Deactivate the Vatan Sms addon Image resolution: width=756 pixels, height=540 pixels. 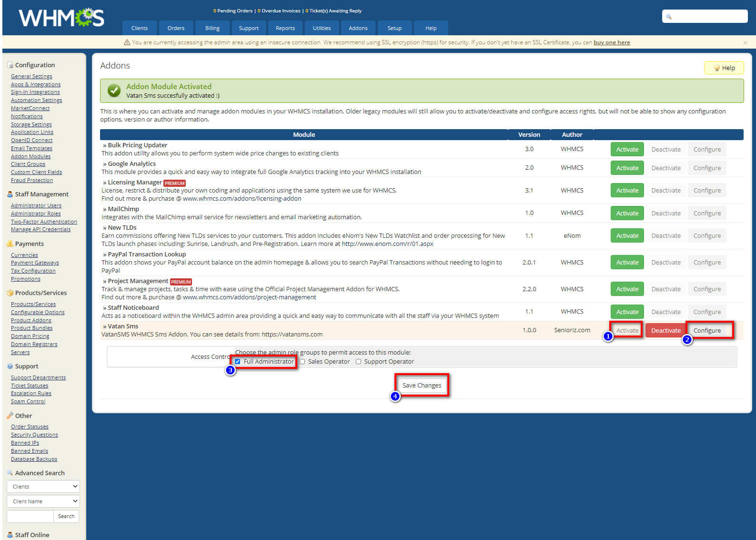coord(665,331)
